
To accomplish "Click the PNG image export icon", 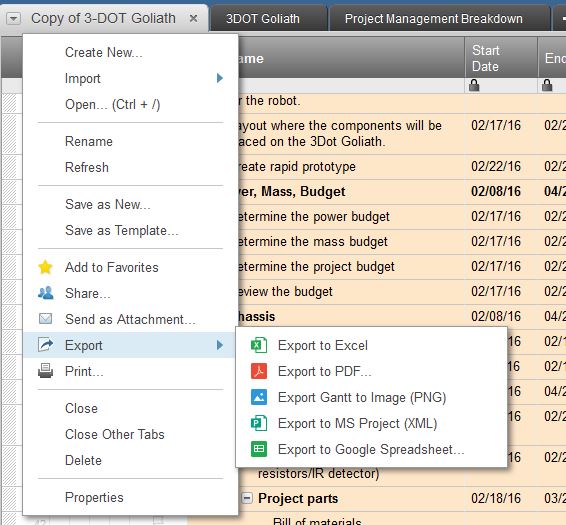I will (x=259, y=397).
